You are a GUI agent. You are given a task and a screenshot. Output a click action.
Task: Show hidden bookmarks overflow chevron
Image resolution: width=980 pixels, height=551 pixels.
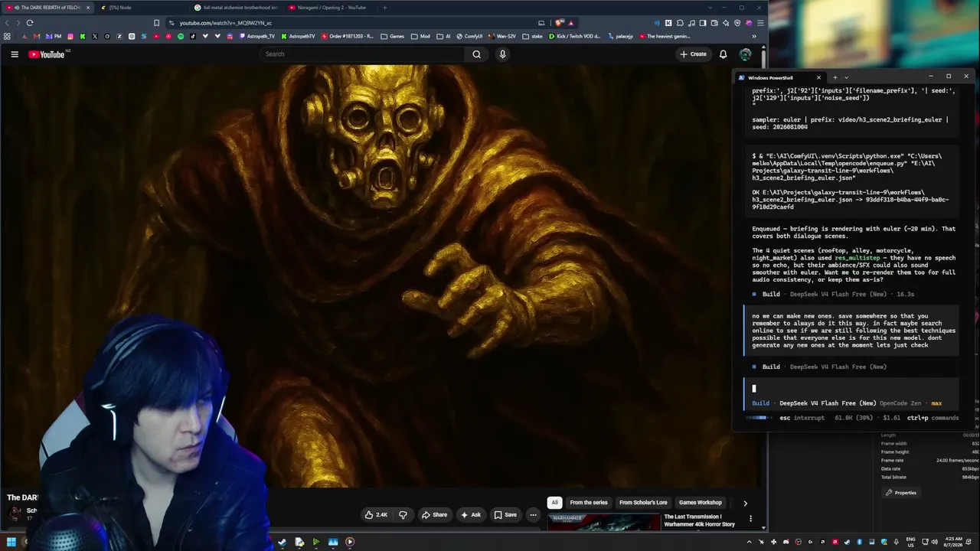[754, 36]
